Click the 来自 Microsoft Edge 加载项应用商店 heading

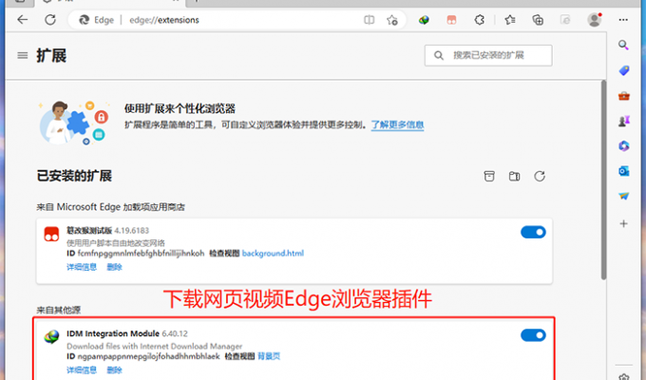click(110, 207)
